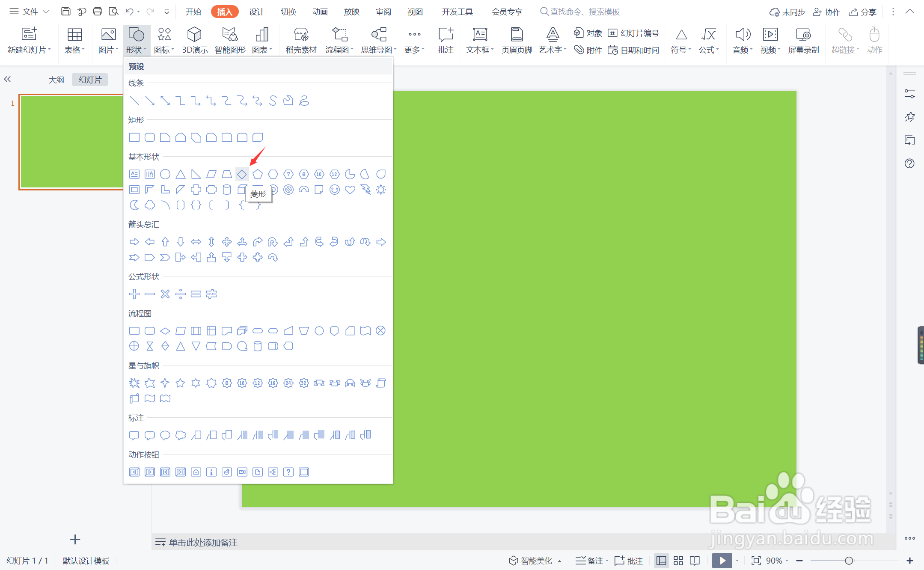924x570 pixels.
Task: Click the Collaborate button
Action: point(826,12)
